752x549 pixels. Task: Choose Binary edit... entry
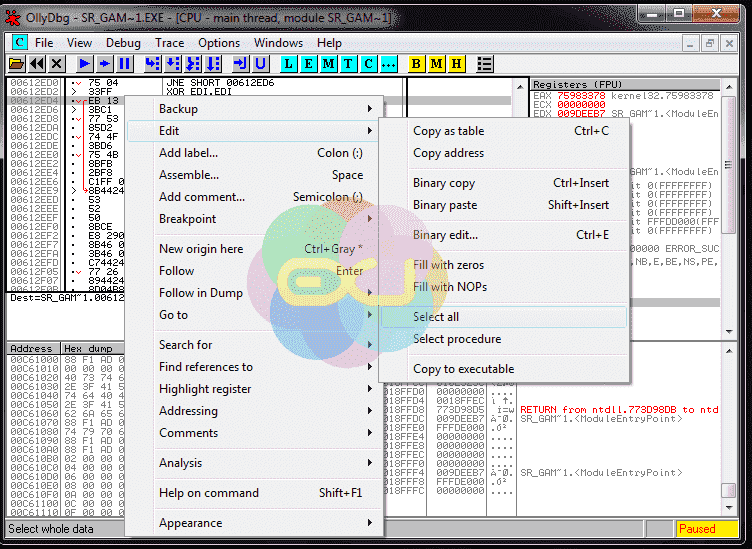click(x=504, y=235)
